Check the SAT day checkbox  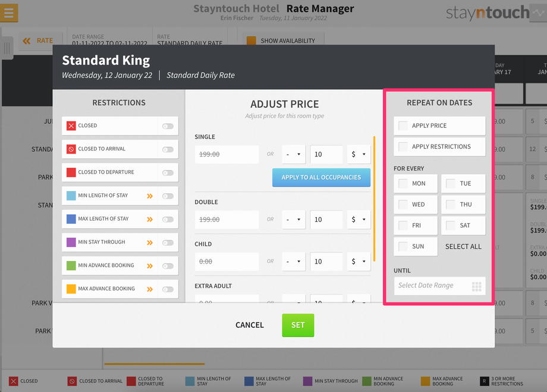coord(450,225)
